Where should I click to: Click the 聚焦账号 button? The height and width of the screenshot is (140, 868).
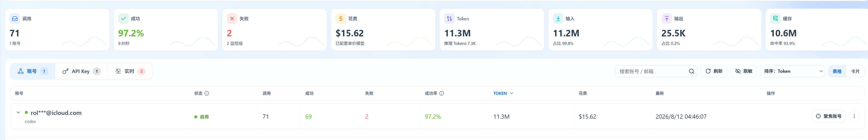(x=829, y=116)
